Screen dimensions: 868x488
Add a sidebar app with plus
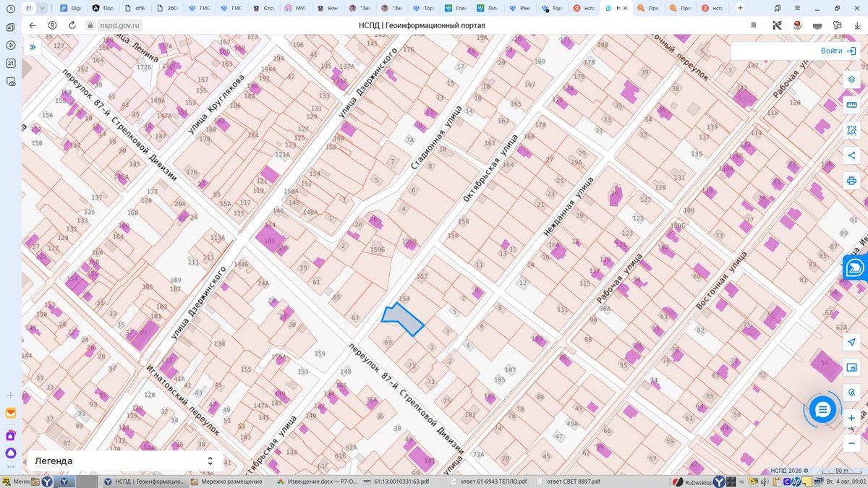click(10, 395)
